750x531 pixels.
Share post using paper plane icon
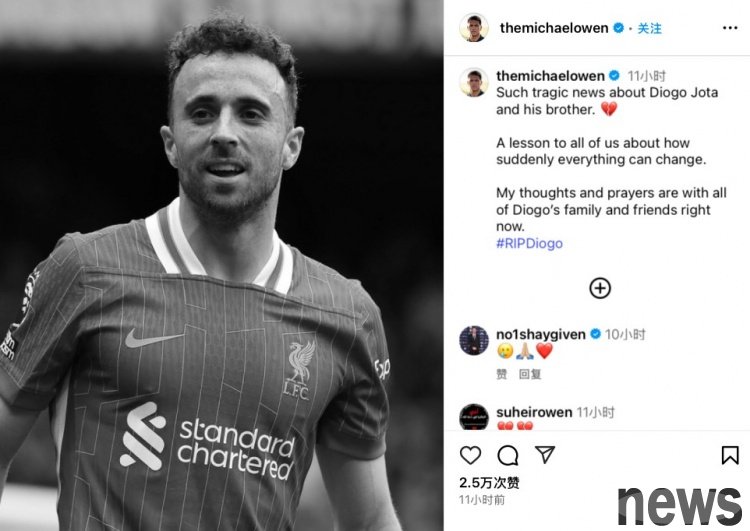tap(545, 454)
